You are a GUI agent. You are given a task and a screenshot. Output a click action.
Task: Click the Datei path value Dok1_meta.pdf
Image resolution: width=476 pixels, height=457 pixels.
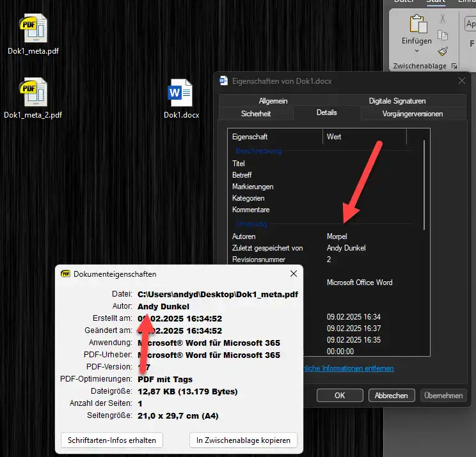click(x=218, y=294)
